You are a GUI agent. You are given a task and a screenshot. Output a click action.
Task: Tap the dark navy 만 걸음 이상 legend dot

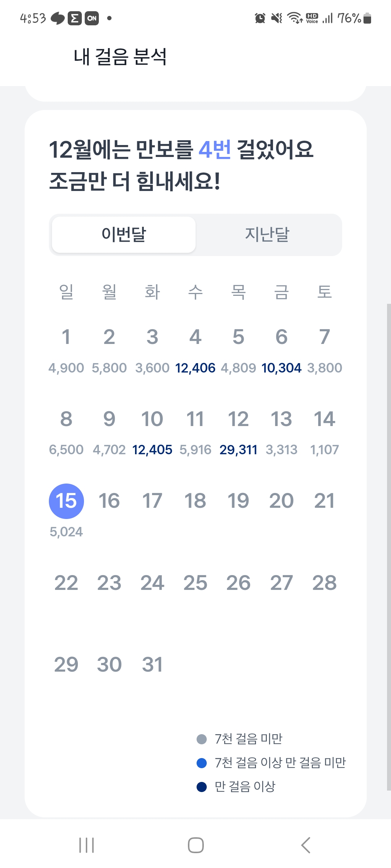click(x=202, y=787)
